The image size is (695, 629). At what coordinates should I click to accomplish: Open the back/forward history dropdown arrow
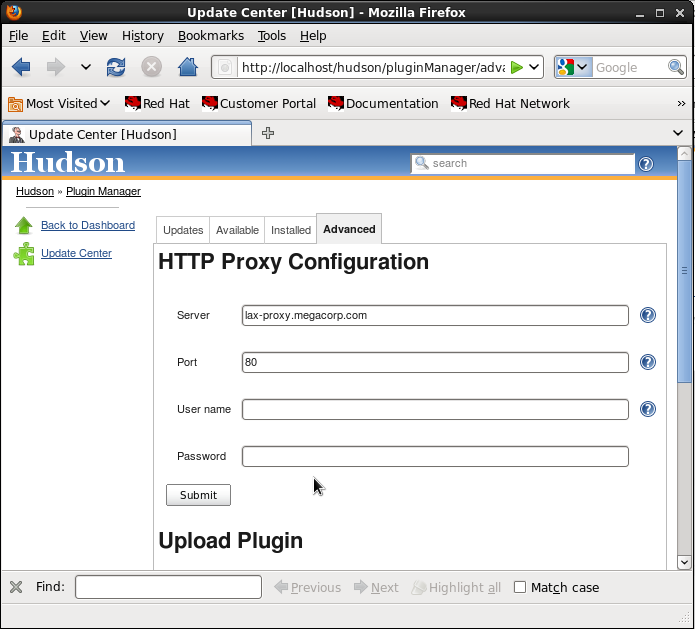86,67
